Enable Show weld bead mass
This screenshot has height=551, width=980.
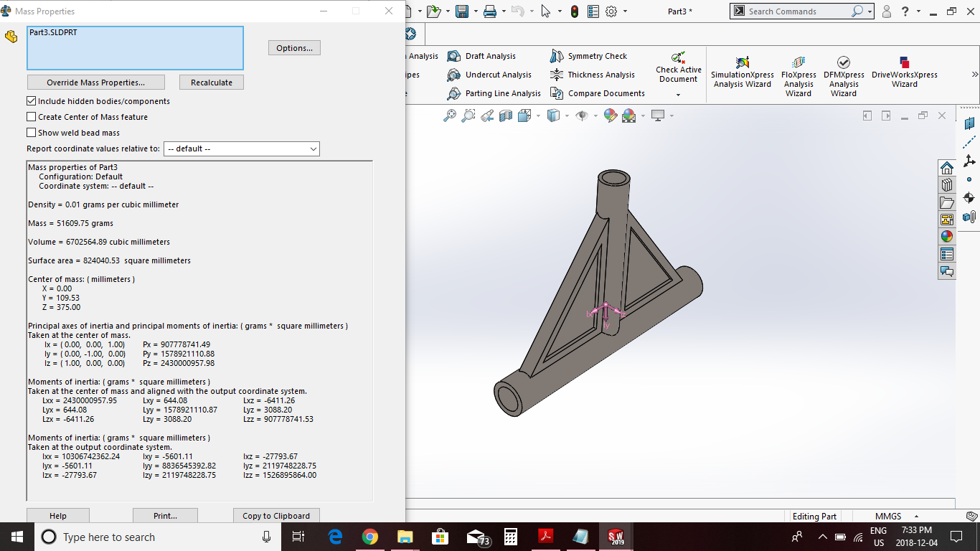point(32,133)
